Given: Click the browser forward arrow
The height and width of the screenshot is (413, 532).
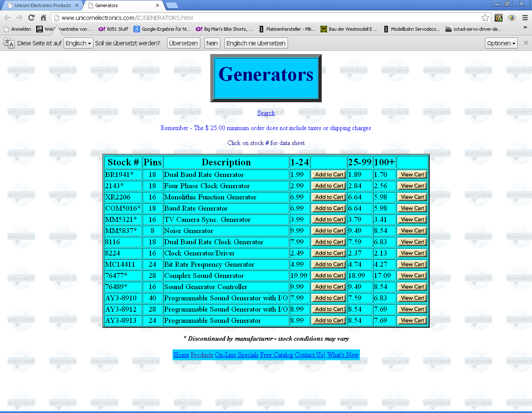Looking at the screenshot, I should [x=19, y=17].
